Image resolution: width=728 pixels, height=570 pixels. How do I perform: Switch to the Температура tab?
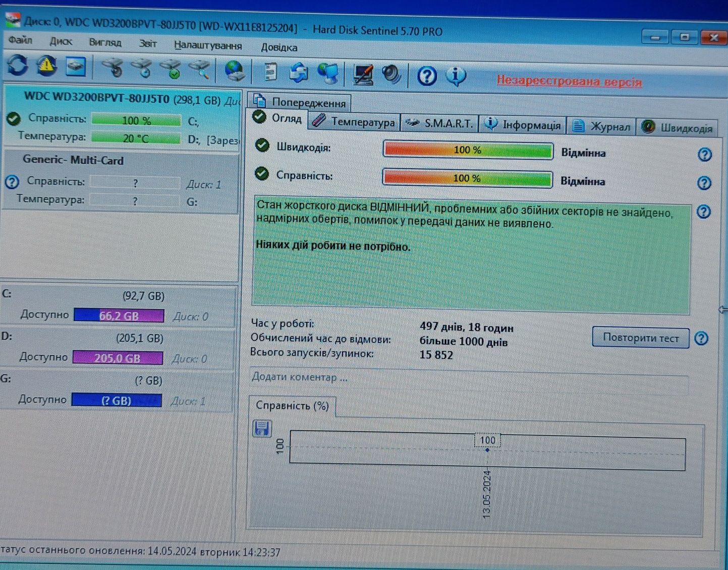[354, 122]
